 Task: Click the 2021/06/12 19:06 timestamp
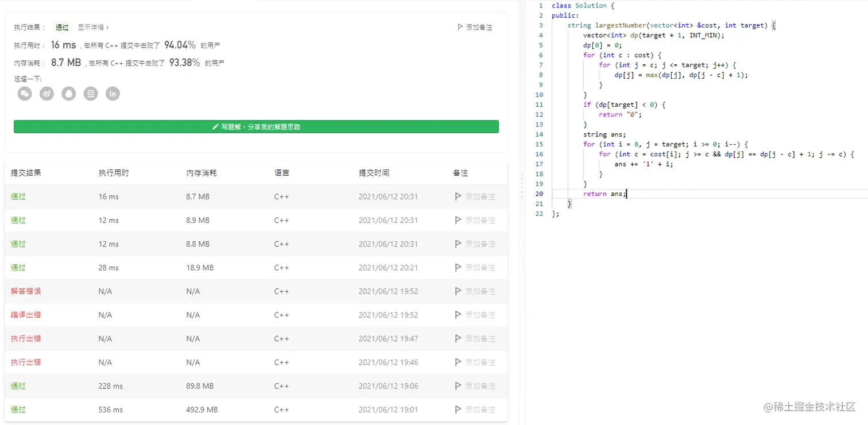coord(389,386)
